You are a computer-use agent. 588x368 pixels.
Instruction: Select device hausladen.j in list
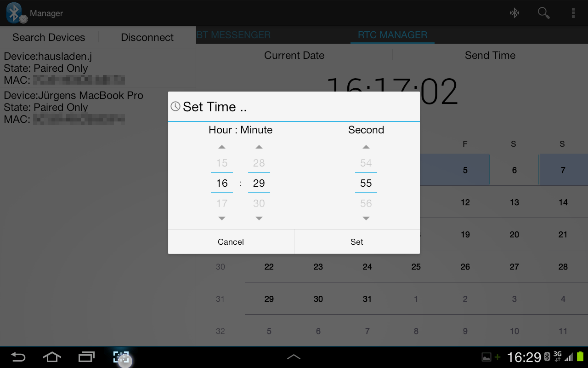pos(98,68)
